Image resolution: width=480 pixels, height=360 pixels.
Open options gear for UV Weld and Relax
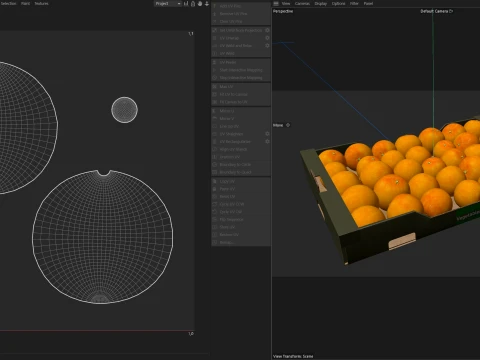coord(267,45)
